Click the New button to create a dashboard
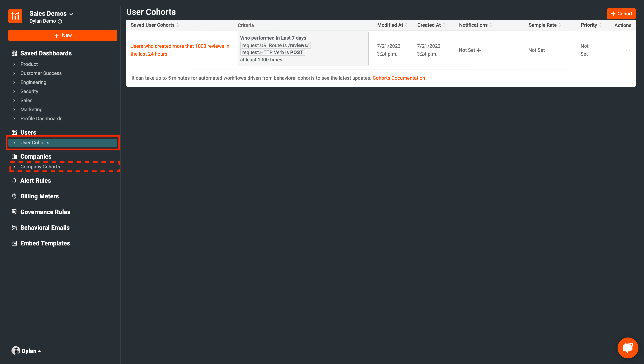The image size is (644, 364). pos(62,35)
